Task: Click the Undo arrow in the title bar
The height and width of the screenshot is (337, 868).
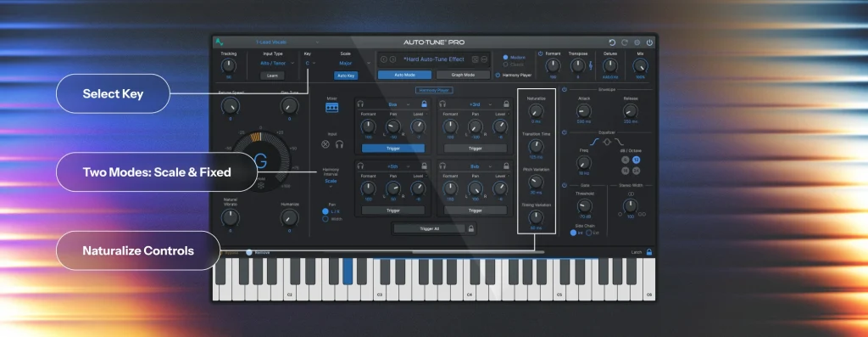Action: [x=612, y=42]
